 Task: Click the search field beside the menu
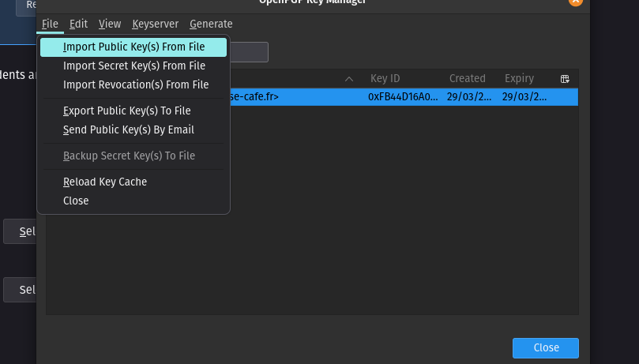[249, 52]
